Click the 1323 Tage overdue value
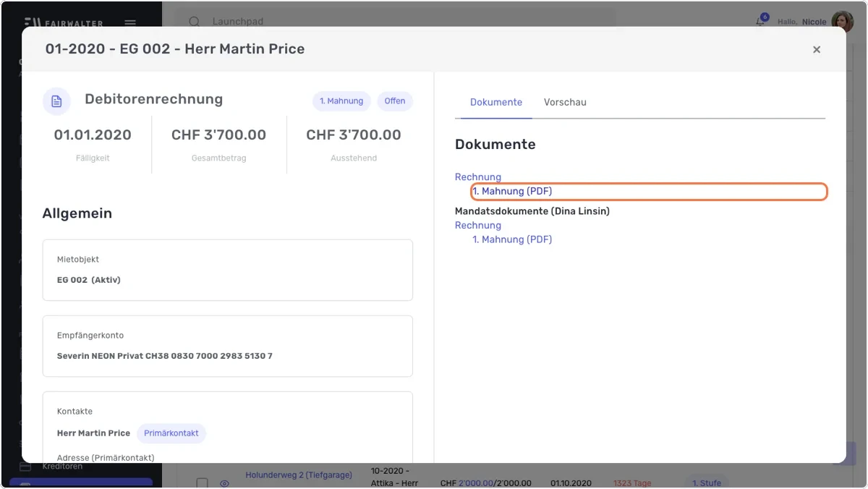This screenshot has height=489, width=868. (632, 483)
